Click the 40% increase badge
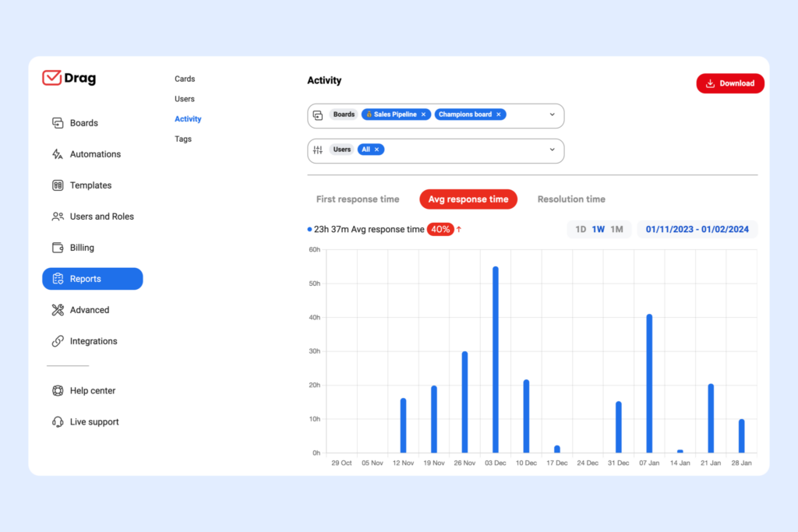Screen dimensions: 798x532 tap(440, 229)
